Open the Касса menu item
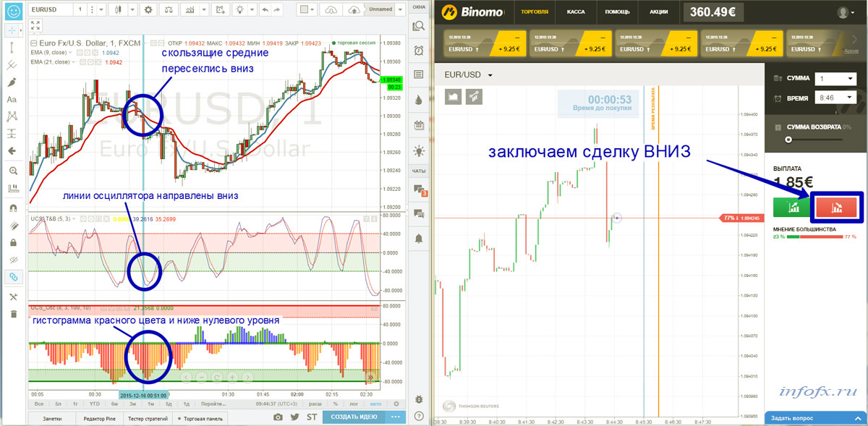Viewport: 868px width, 426px height. coord(576,12)
